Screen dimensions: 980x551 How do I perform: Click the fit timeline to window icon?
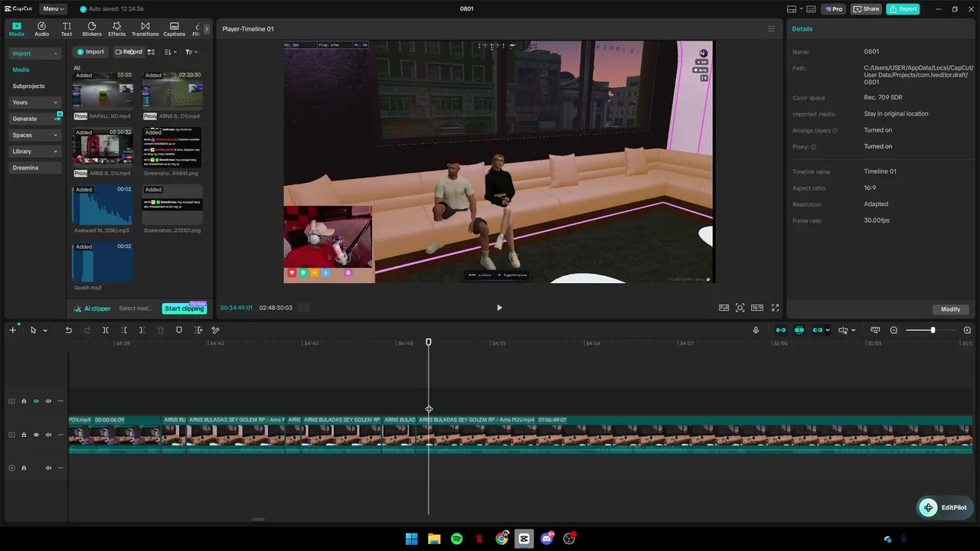pyautogui.click(x=875, y=330)
